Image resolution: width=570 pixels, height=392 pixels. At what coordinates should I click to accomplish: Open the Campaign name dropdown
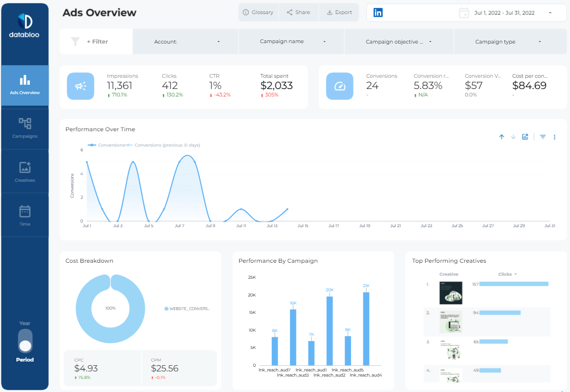292,42
